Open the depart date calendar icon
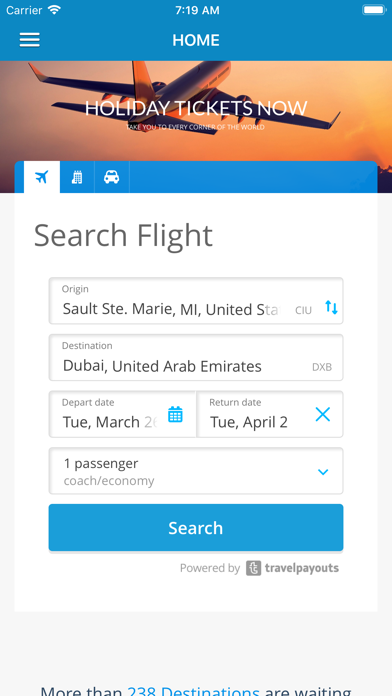 [175, 414]
